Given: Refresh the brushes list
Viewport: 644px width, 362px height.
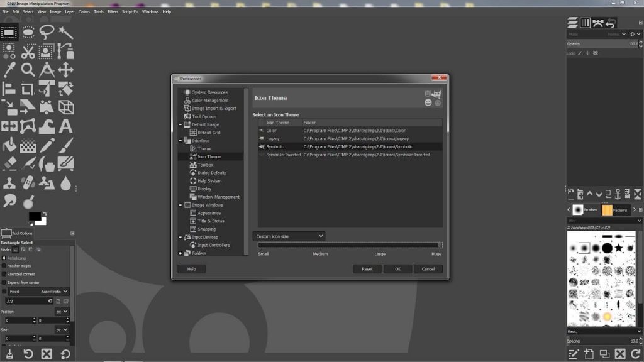Looking at the screenshot, I should [x=636, y=354].
